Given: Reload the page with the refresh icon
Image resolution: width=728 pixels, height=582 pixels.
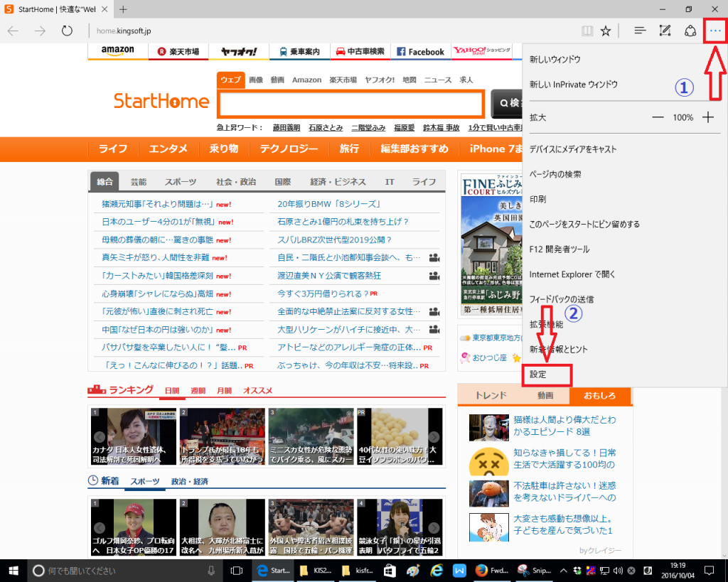Looking at the screenshot, I should [68, 31].
